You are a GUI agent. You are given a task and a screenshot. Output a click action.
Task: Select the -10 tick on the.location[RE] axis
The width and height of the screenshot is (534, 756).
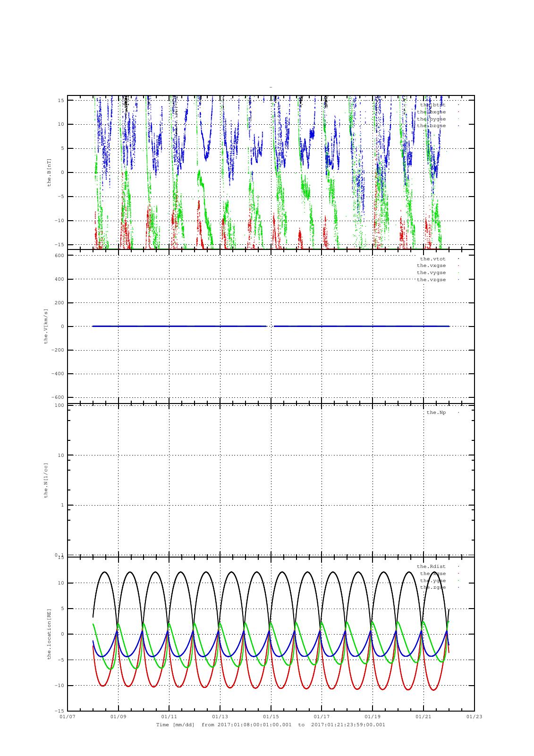tap(59, 686)
